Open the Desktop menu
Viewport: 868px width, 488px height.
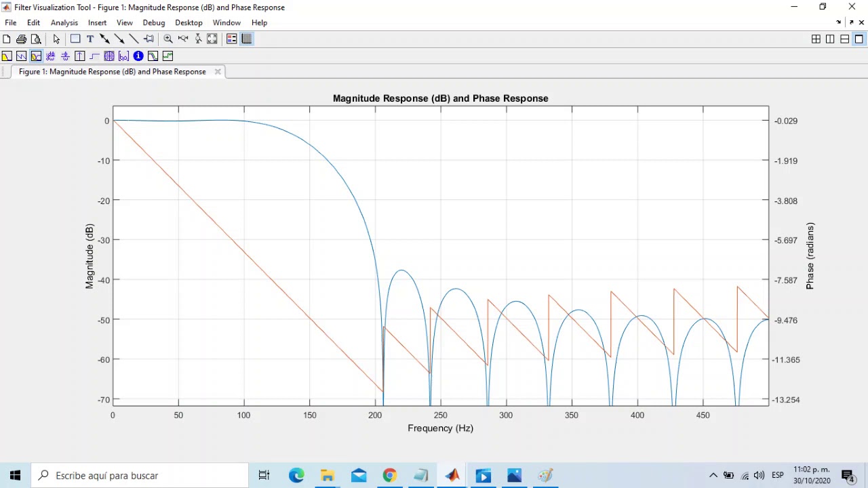point(189,22)
